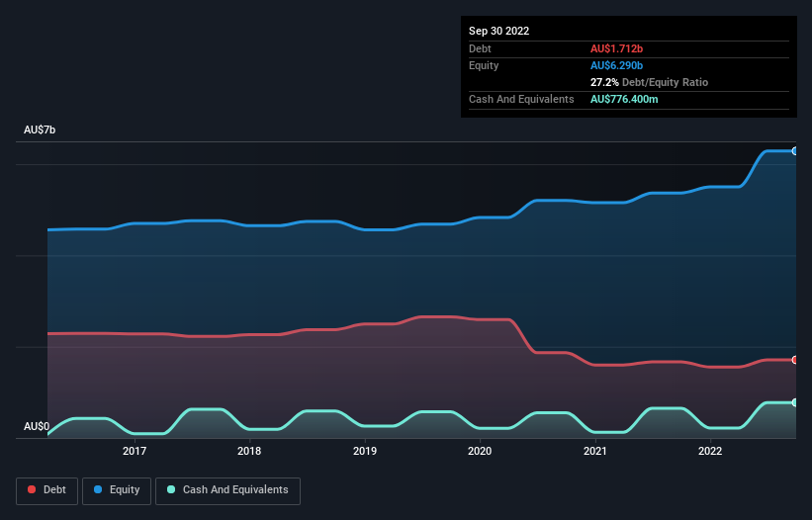Click the Equity label in tooltip
Image resolution: width=812 pixels, height=520 pixels.
[x=484, y=65]
